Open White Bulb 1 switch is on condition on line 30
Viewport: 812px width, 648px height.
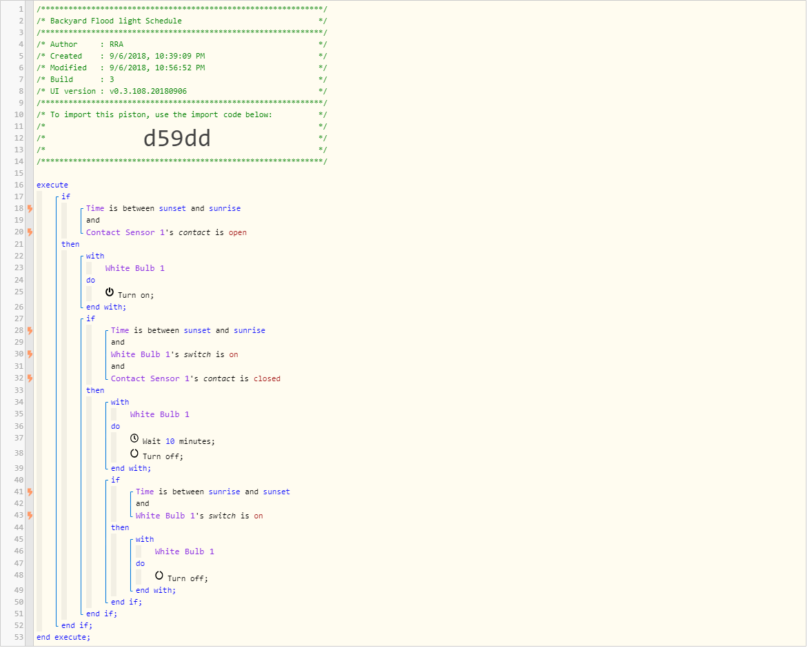click(175, 355)
